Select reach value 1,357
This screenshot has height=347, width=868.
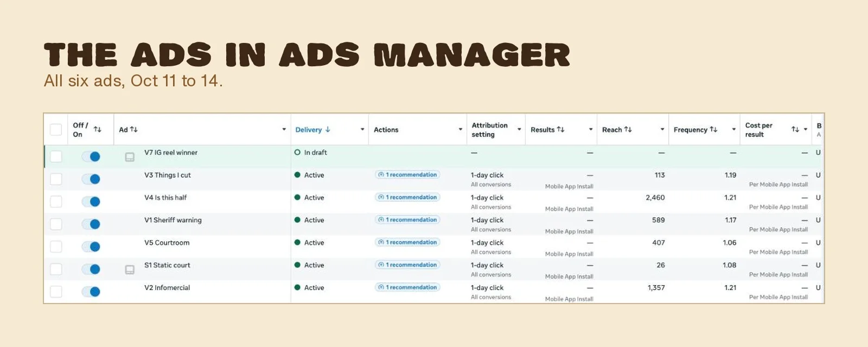coord(656,288)
